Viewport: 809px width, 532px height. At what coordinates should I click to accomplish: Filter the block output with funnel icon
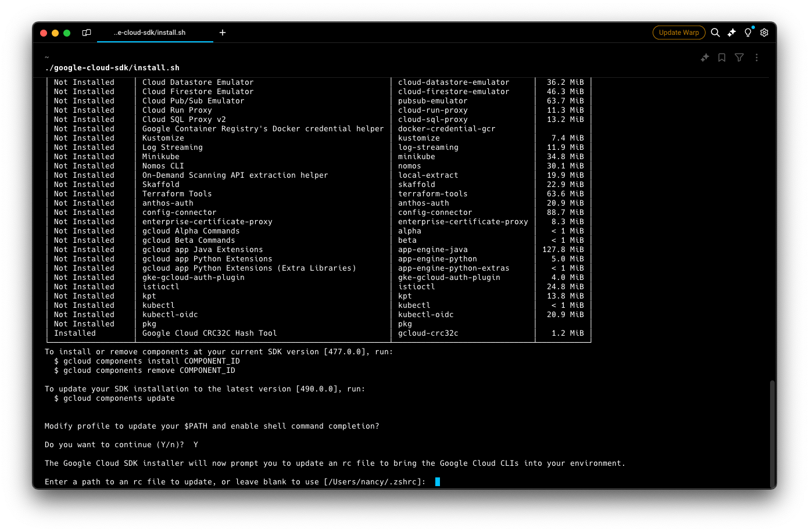(739, 57)
